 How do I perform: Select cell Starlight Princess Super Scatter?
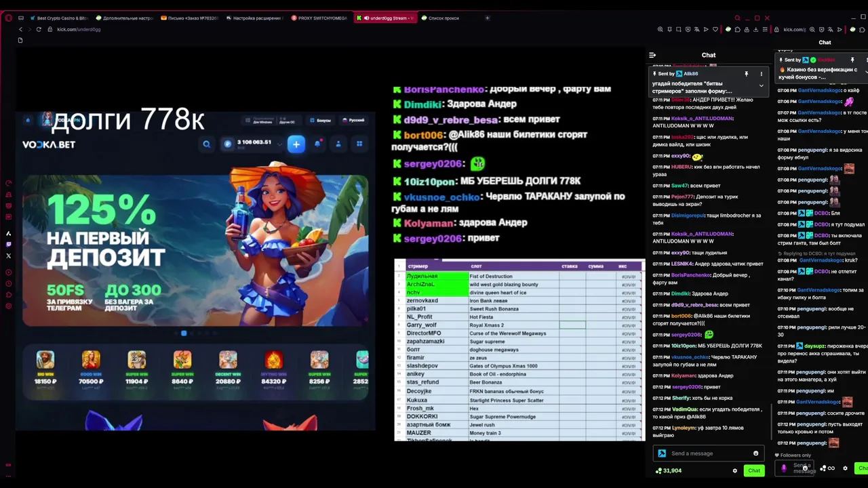point(513,401)
